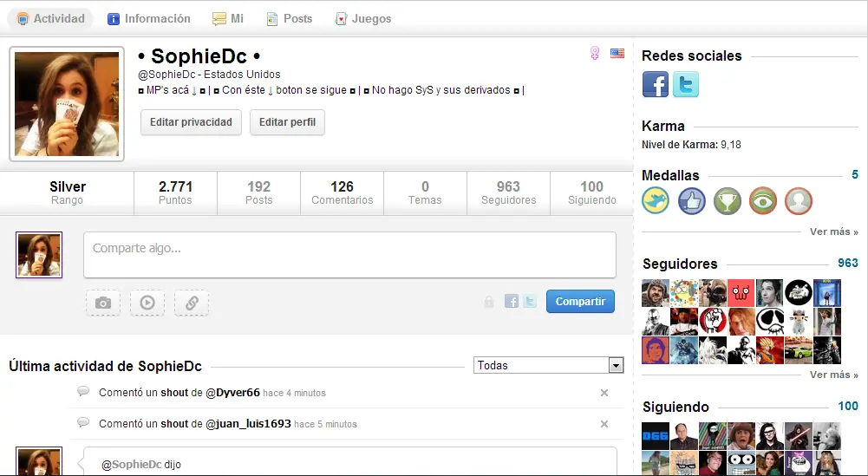The width and height of the screenshot is (868, 476).
Task: Open the 192 Posts stat
Action: [x=258, y=192]
